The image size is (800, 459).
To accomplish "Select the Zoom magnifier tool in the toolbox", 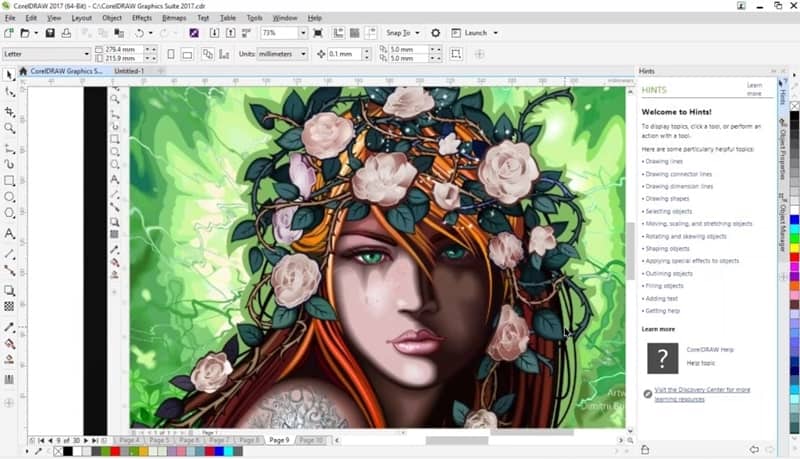I will 9,128.
